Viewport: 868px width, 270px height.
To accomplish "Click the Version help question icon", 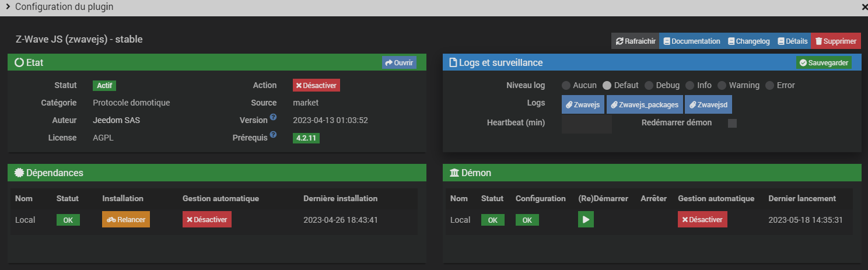I will point(273,118).
